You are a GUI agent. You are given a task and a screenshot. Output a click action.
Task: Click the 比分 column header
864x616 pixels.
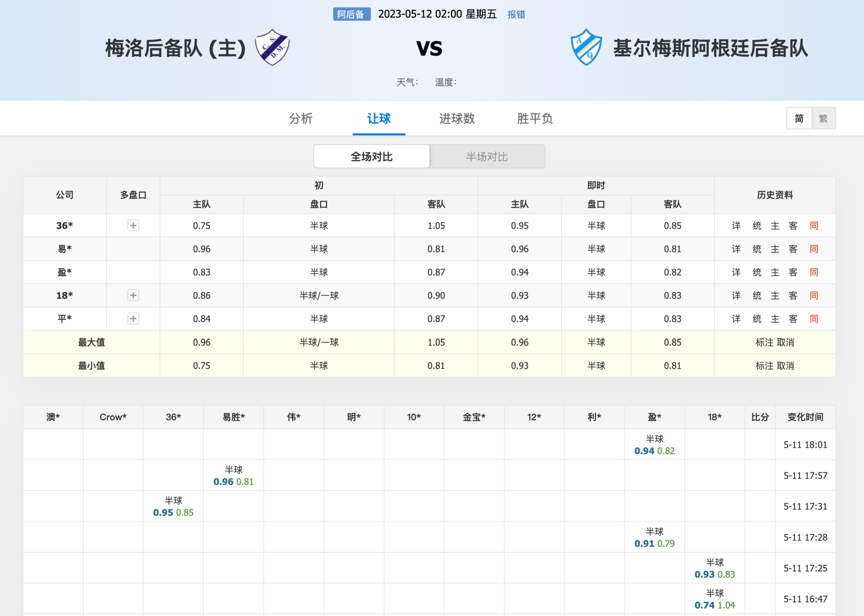coord(760,417)
